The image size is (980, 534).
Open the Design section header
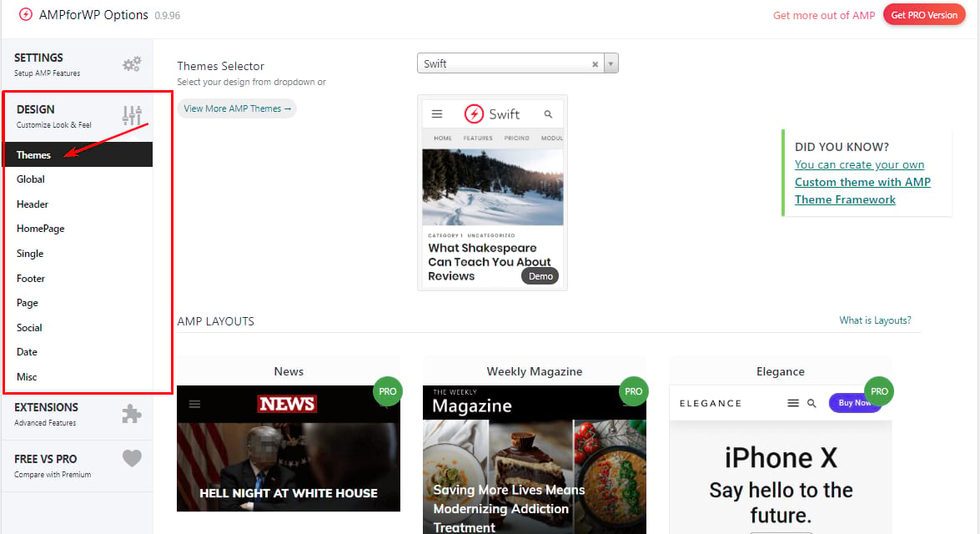pos(79,116)
